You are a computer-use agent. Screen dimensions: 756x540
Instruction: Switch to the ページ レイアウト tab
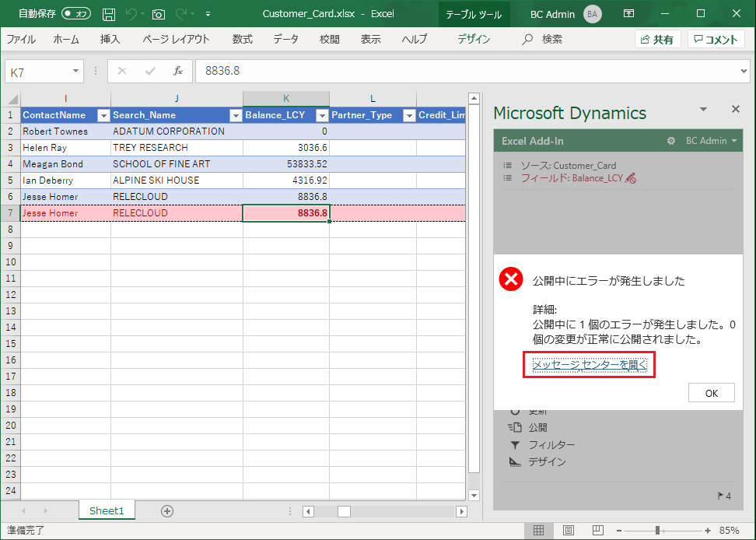(x=176, y=39)
